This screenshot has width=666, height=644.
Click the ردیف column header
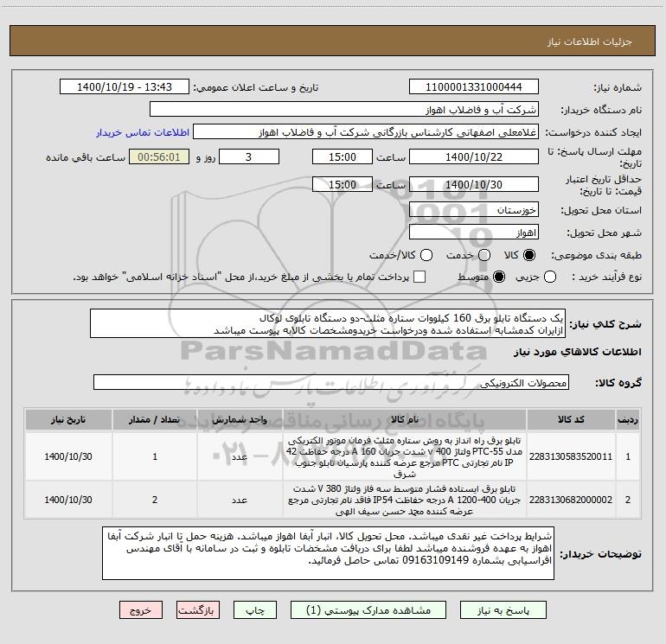[x=628, y=419]
